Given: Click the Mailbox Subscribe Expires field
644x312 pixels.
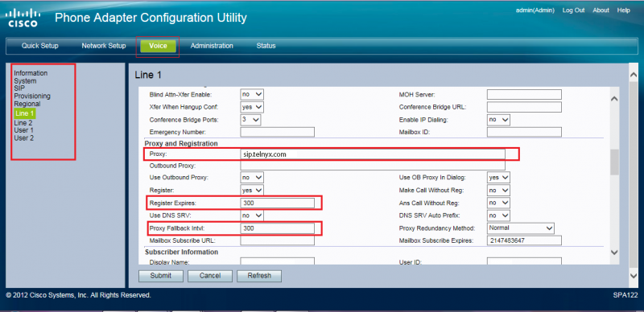Looking at the screenshot, I should (x=524, y=240).
